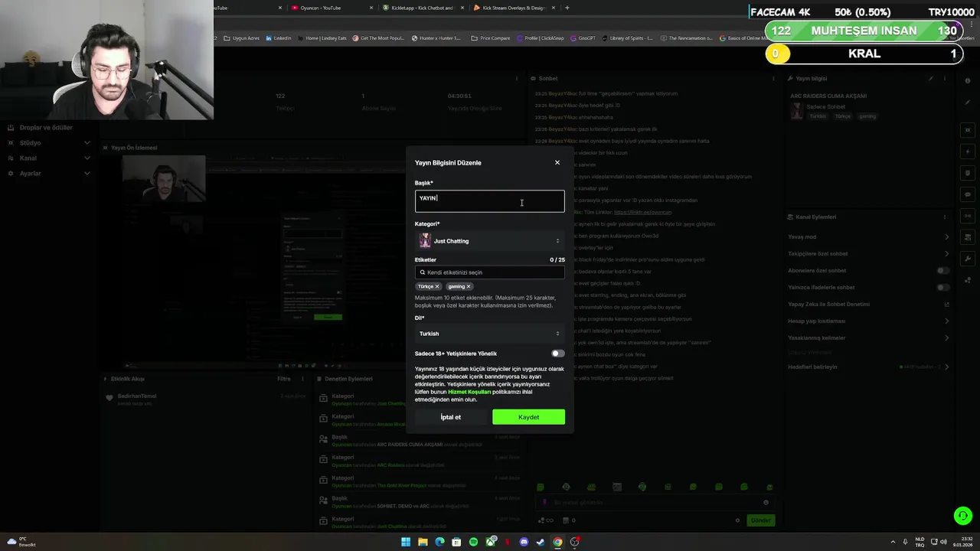Image resolution: width=980 pixels, height=551 pixels.
Task: Click the Etiketler tag search field
Action: (490, 272)
